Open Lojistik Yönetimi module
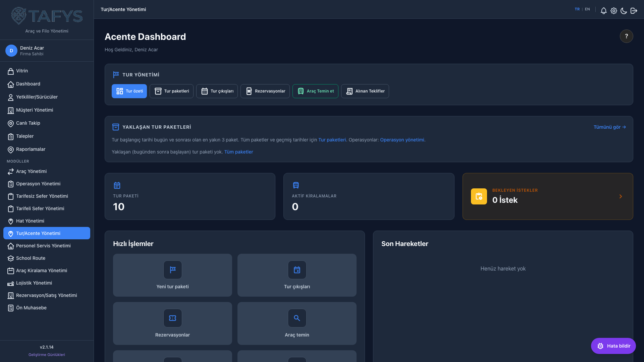 pyautogui.click(x=47, y=283)
